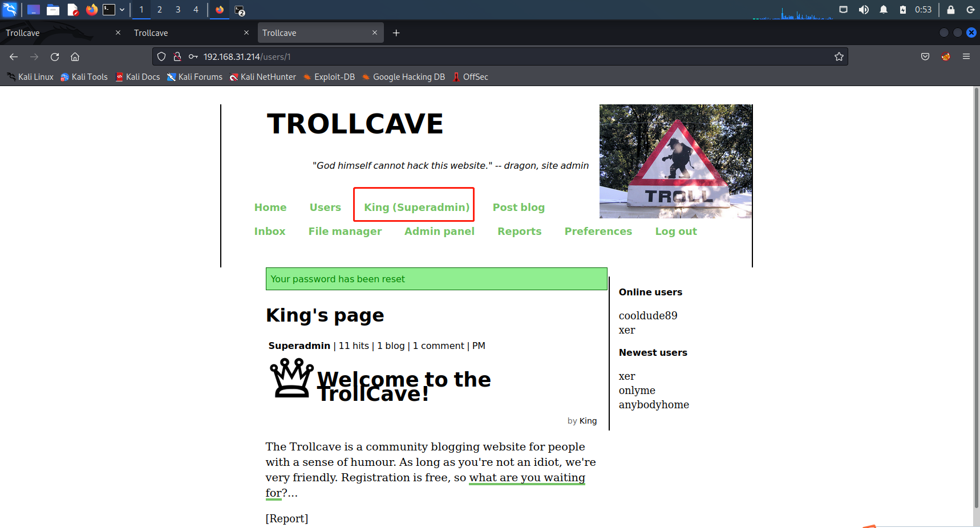The image size is (980, 528).
Task: Click the lock screen icon
Action: [x=951, y=10]
